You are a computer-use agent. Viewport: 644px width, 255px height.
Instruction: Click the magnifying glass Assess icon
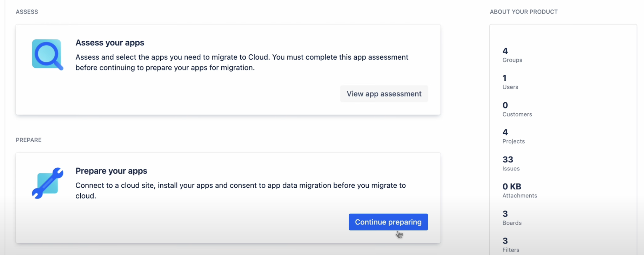[47, 54]
